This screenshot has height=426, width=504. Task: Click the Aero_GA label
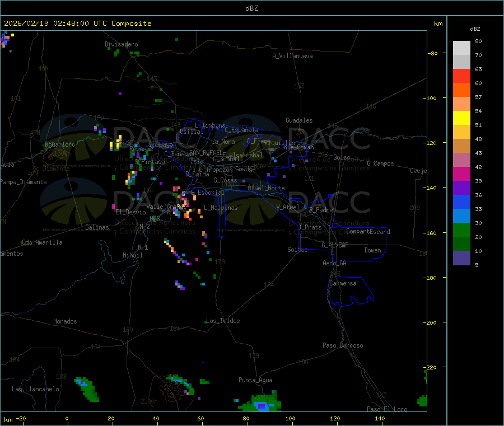tap(334, 263)
